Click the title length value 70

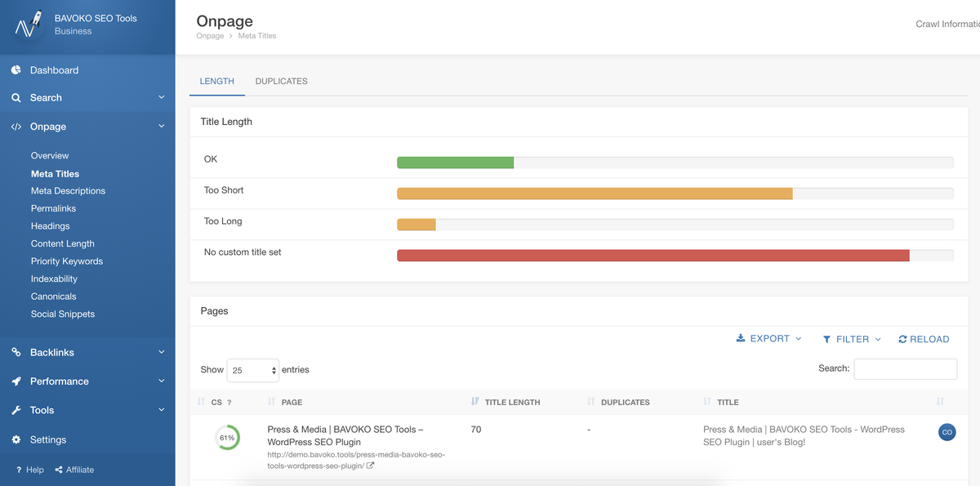pyautogui.click(x=476, y=430)
